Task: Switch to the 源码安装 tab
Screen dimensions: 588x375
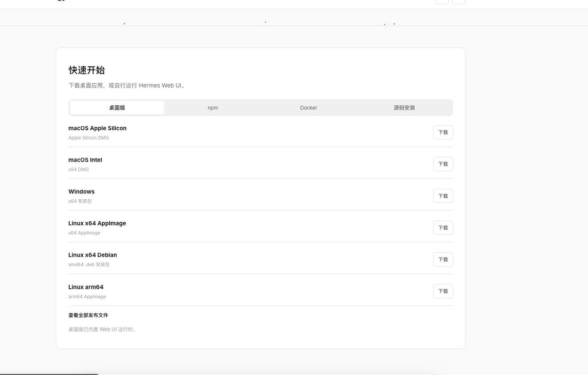Action: [404, 108]
